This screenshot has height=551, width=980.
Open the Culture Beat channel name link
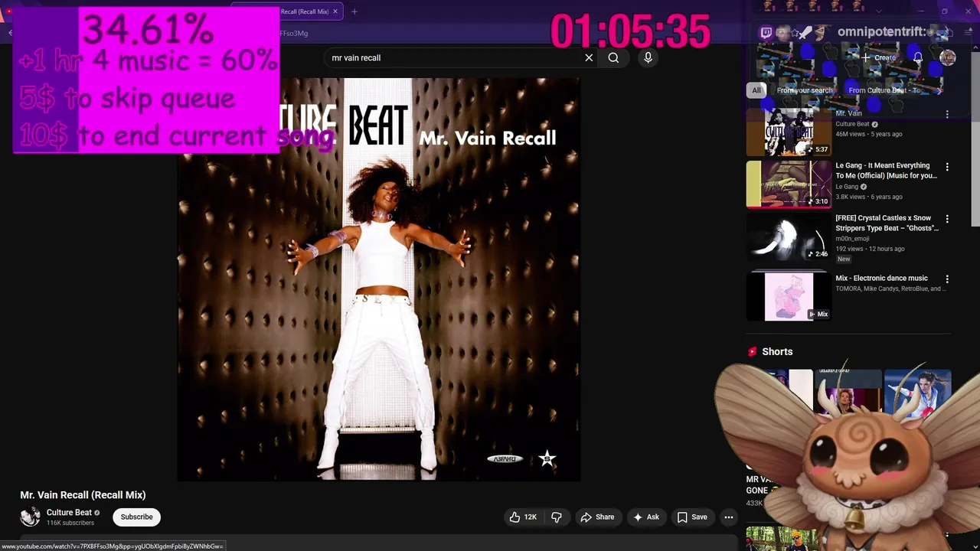click(69, 513)
